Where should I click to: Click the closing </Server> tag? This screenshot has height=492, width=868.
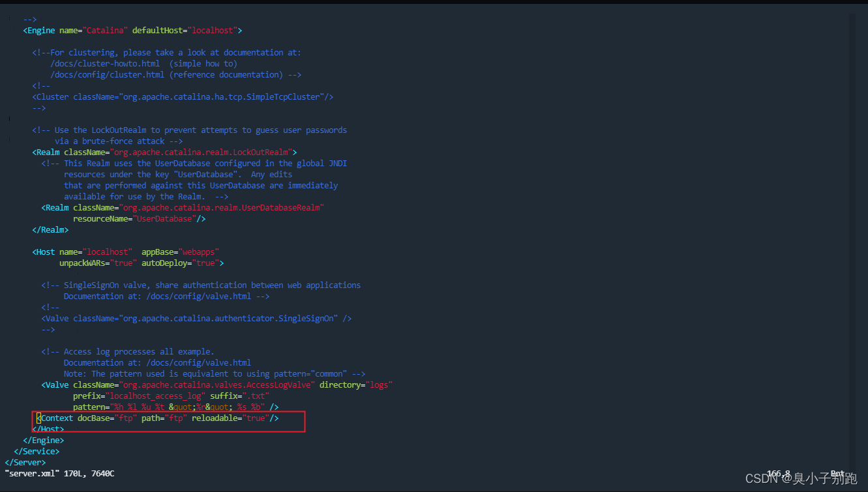click(x=25, y=463)
